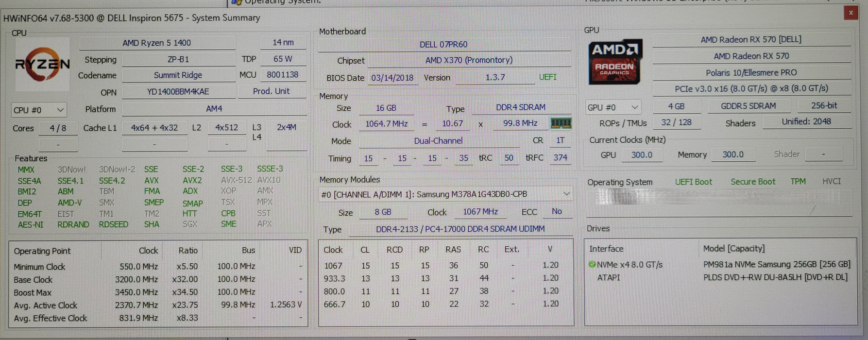Click the Base Clock operating point row
This screenshot has height=340, width=868.
coord(158,279)
